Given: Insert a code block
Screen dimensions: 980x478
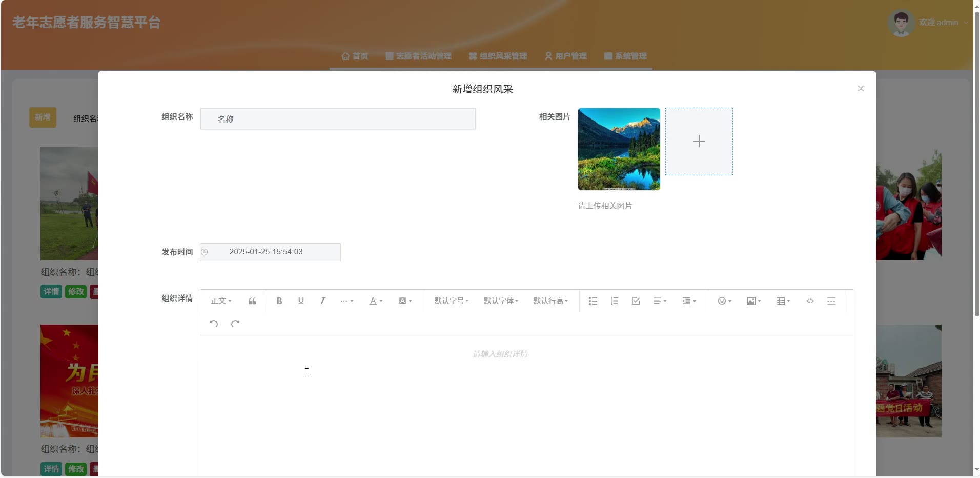Looking at the screenshot, I should pyautogui.click(x=810, y=301).
